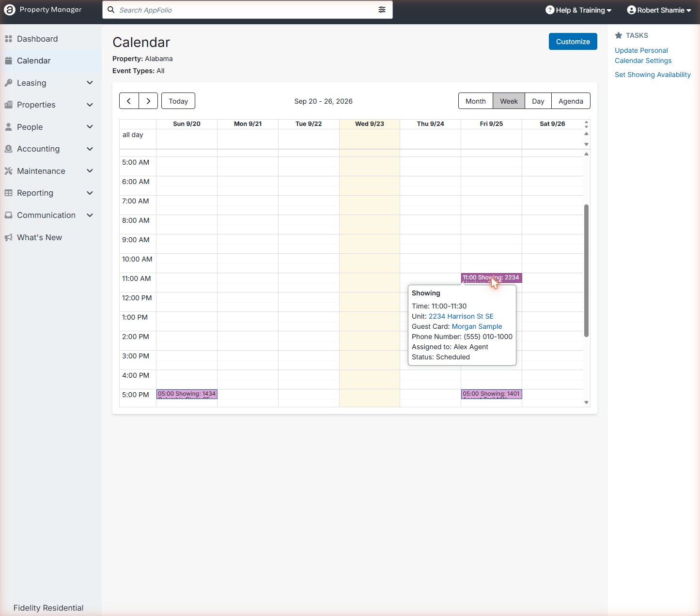Screen dimensions: 700x616
Task: Open the Friday 05:00 Showing 1401 event
Action: (491, 394)
